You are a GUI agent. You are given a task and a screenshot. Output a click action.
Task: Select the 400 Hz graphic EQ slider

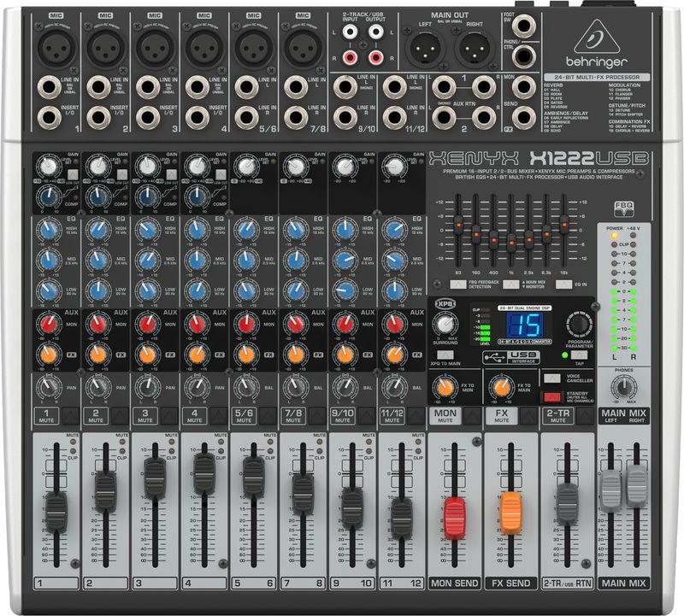point(493,239)
